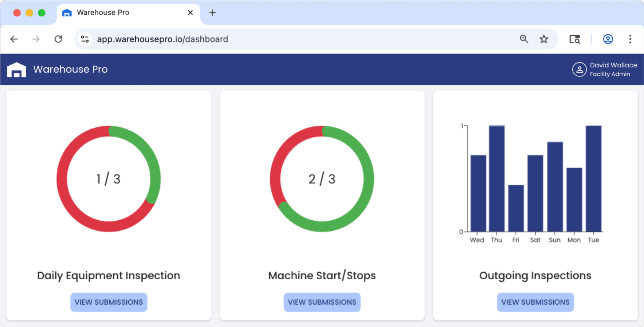Click the Tue bar in the chart
The width and height of the screenshot is (644, 327).
tap(594, 178)
